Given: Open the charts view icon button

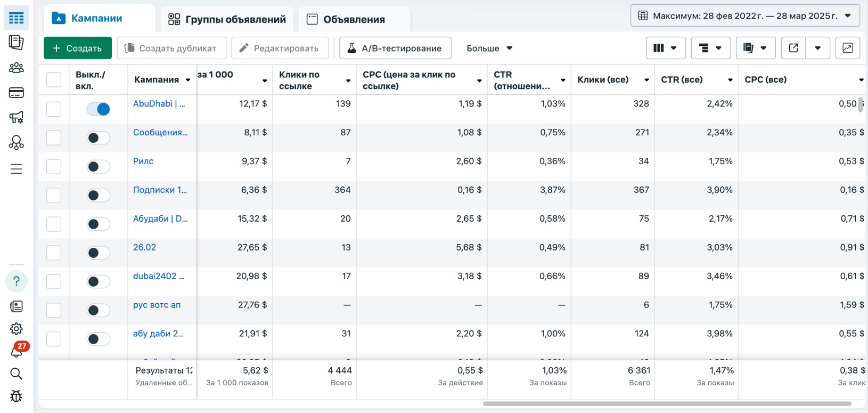Looking at the screenshot, I should pyautogui.click(x=847, y=48).
